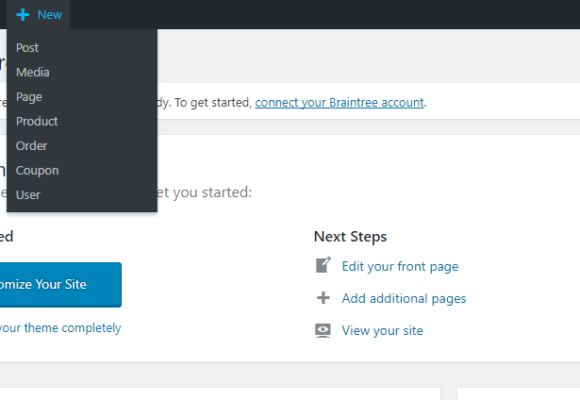Open the Add additional pages link
This screenshot has height=400, width=580.
coord(404,299)
